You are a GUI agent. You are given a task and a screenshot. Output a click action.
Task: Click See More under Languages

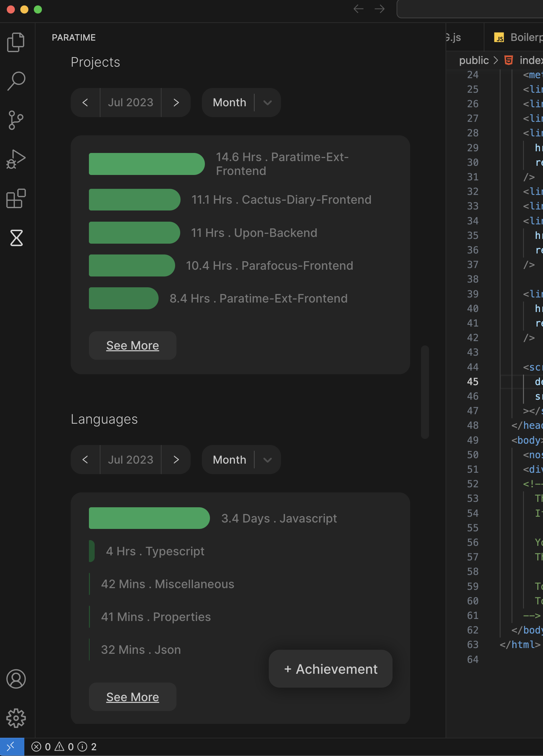coord(133,697)
